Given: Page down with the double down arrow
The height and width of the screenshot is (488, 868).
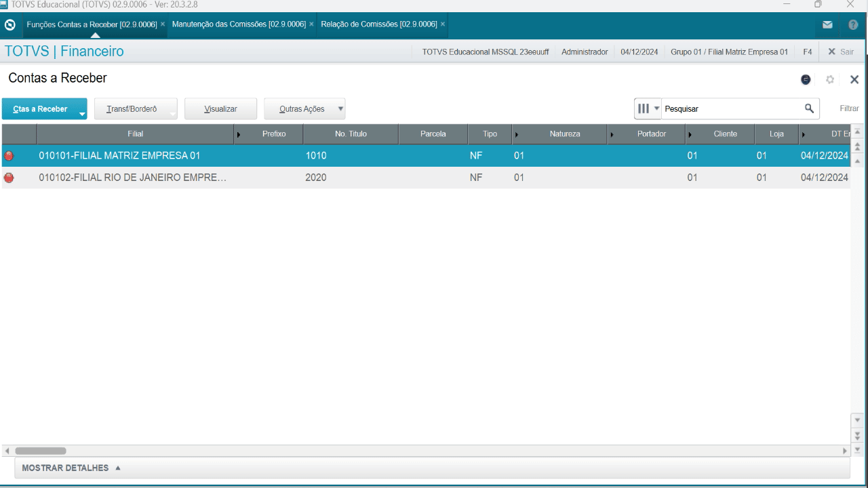Looking at the screenshot, I should [857, 435].
